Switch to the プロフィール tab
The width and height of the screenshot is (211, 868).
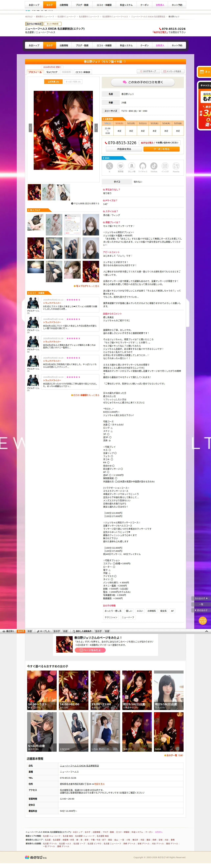pyautogui.click(x=35, y=72)
